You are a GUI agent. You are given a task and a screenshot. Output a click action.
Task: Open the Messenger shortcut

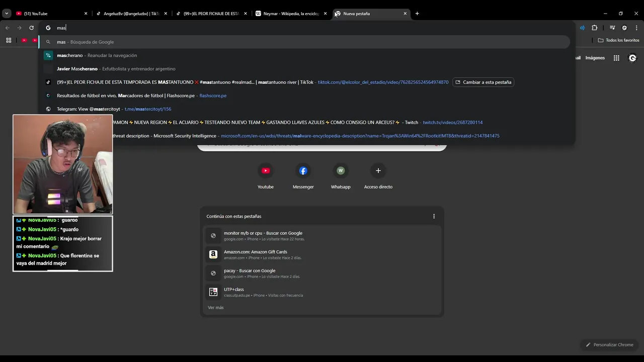click(303, 176)
